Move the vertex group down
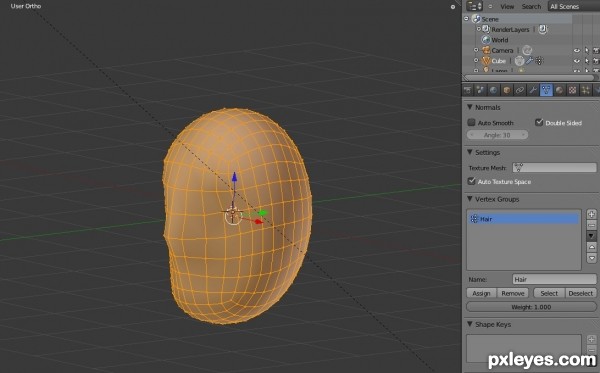The height and width of the screenshot is (373, 600). pyautogui.click(x=592, y=258)
